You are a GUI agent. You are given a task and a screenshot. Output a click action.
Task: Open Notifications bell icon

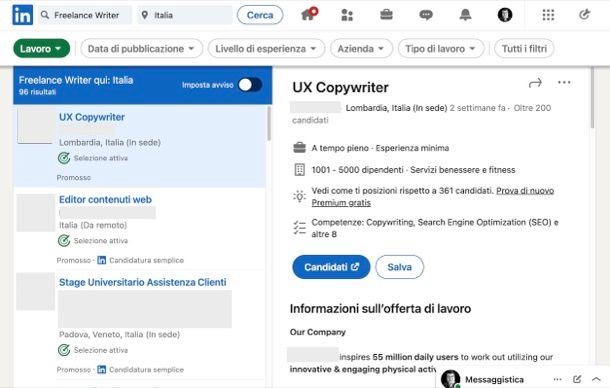pyautogui.click(x=465, y=15)
